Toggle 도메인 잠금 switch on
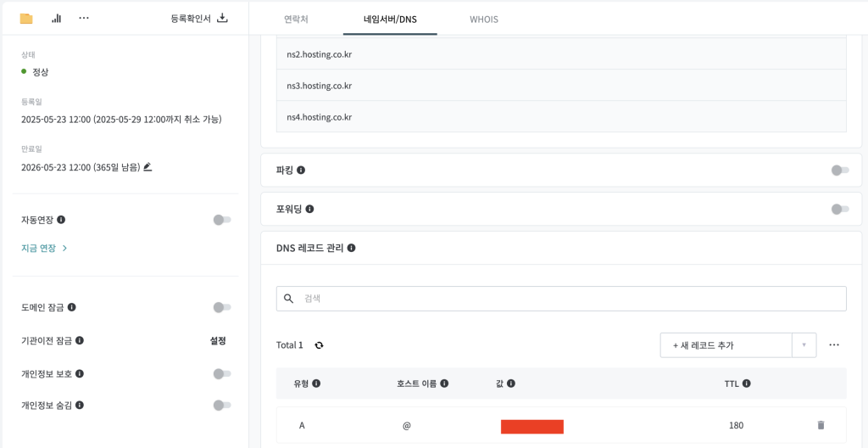The width and height of the screenshot is (868, 448). (222, 307)
